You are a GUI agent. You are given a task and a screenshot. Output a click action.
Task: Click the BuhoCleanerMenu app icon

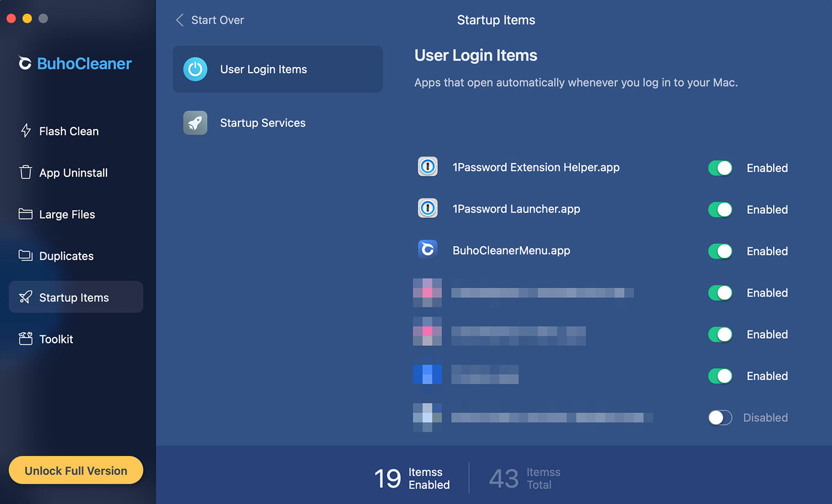[428, 250]
